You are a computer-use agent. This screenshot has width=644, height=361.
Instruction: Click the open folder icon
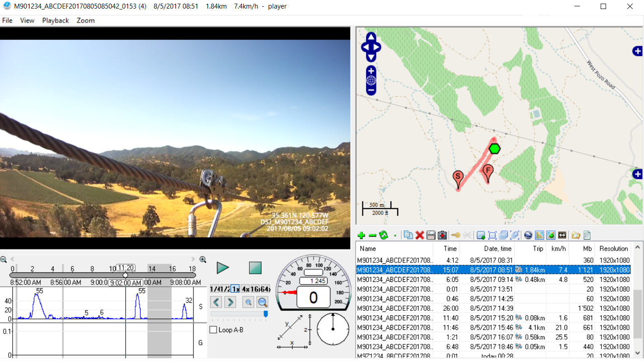[x=576, y=235]
